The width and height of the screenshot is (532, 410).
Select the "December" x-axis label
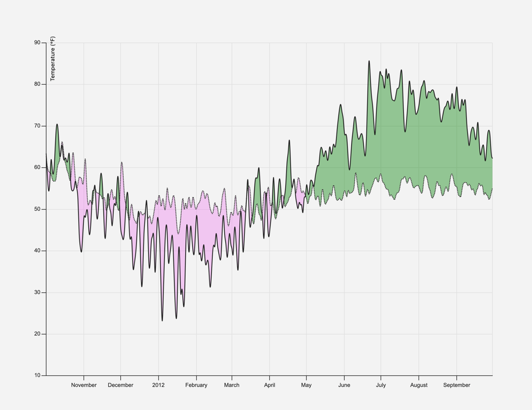coord(121,385)
